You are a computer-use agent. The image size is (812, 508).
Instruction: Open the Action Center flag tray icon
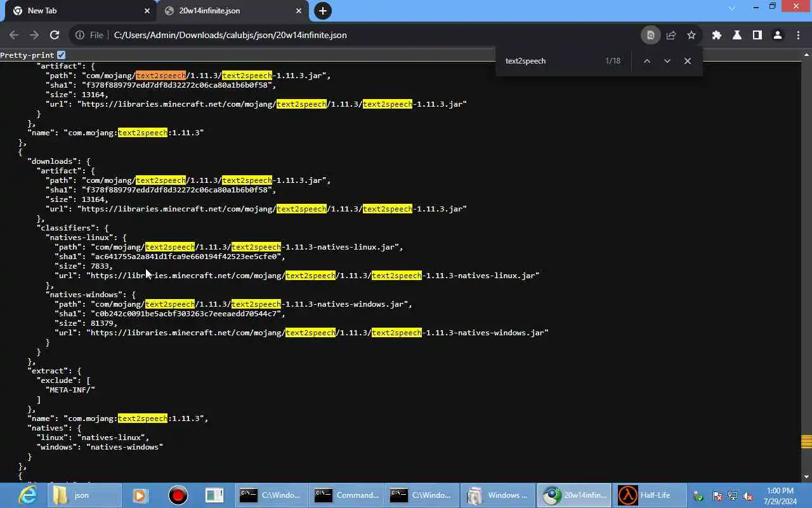click(717, 496)
